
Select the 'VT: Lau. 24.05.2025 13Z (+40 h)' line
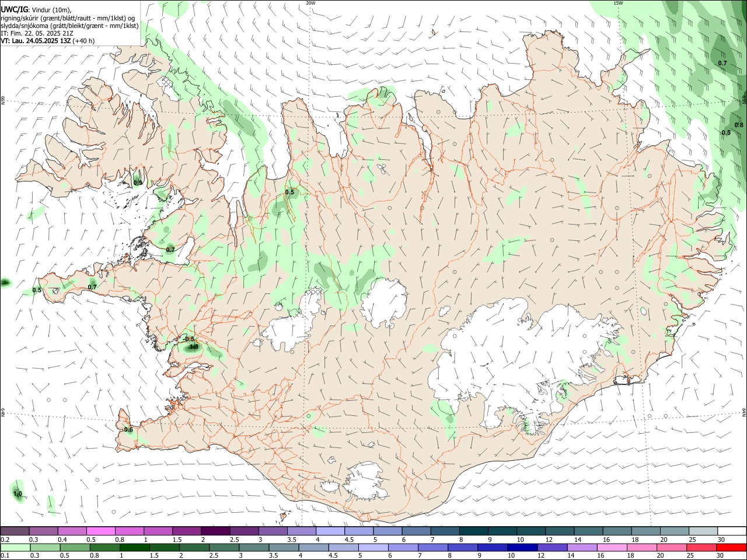click(48, 41)
